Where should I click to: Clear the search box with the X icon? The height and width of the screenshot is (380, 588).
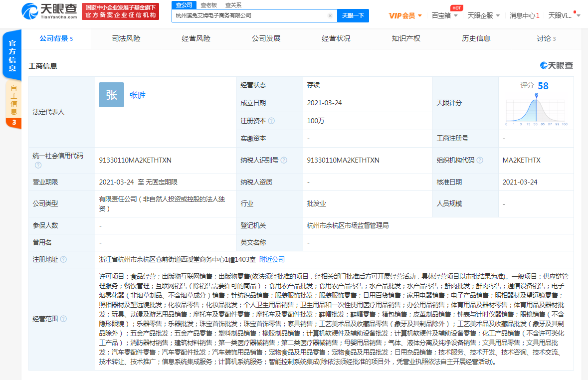point(330,16)
